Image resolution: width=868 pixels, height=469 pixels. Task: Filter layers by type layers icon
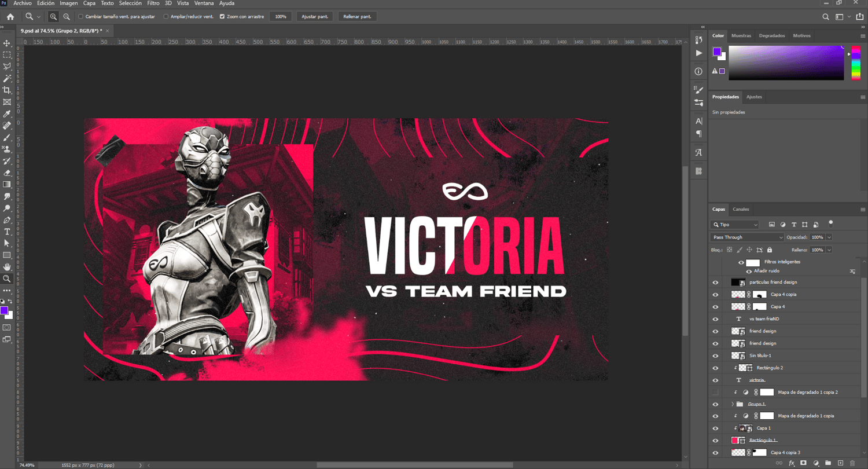coord(794,225)
